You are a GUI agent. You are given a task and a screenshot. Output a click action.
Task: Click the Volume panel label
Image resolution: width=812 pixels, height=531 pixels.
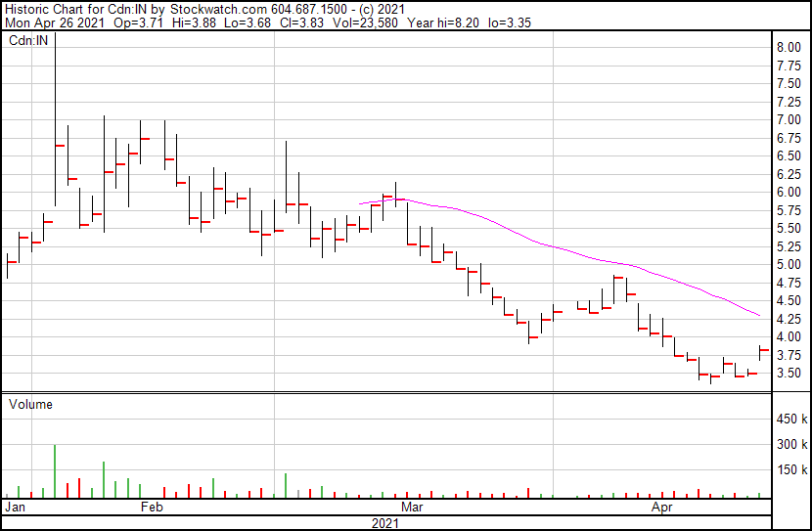pyautogui.click(x=30, y=404)
